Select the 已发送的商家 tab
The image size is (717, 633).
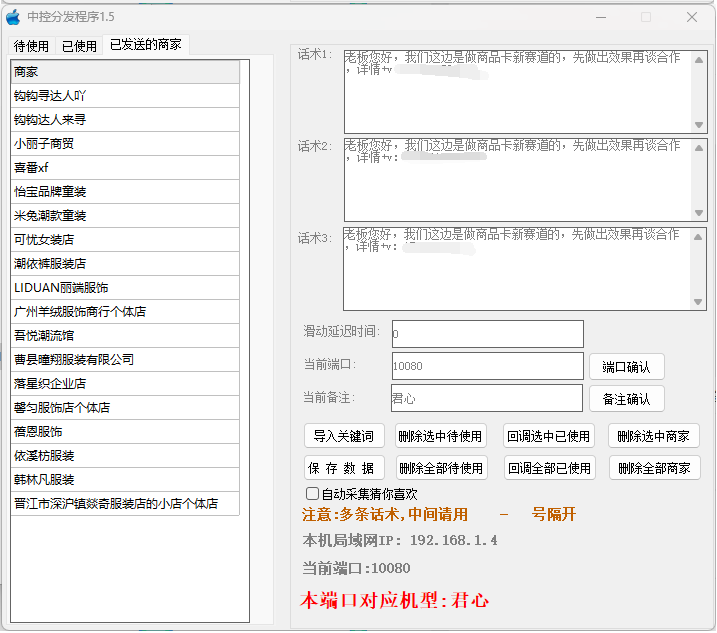[x=146, y=45]
